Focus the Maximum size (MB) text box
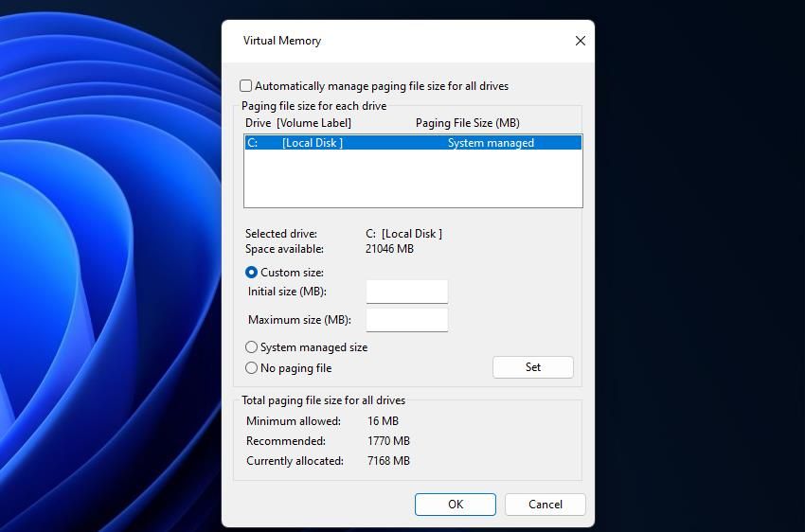The height and width of the screenshot is (532, 805). (406, 320)
